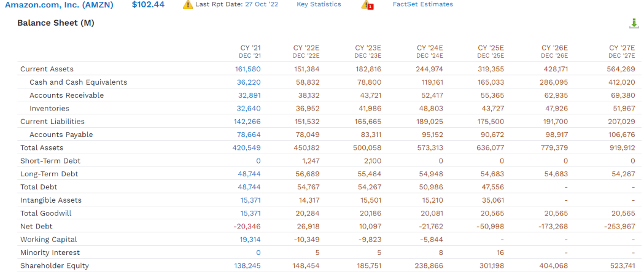Click the CY '21 Long-Term Debt value 48,744

click(x=249, y=174)
